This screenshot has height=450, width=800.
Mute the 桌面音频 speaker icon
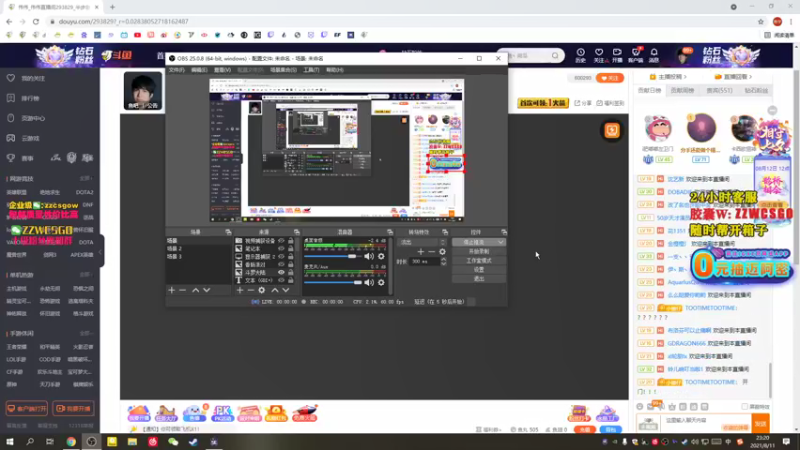click(368, 256)
